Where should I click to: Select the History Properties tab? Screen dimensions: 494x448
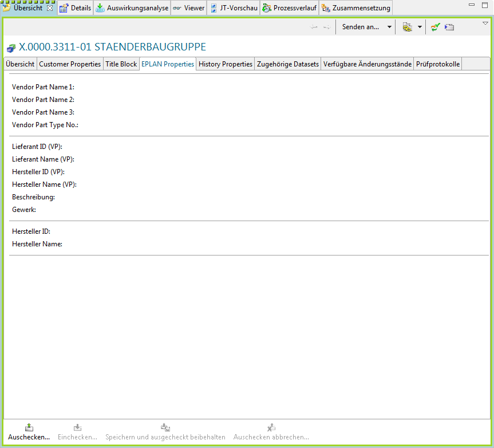(x=225, y=64)
